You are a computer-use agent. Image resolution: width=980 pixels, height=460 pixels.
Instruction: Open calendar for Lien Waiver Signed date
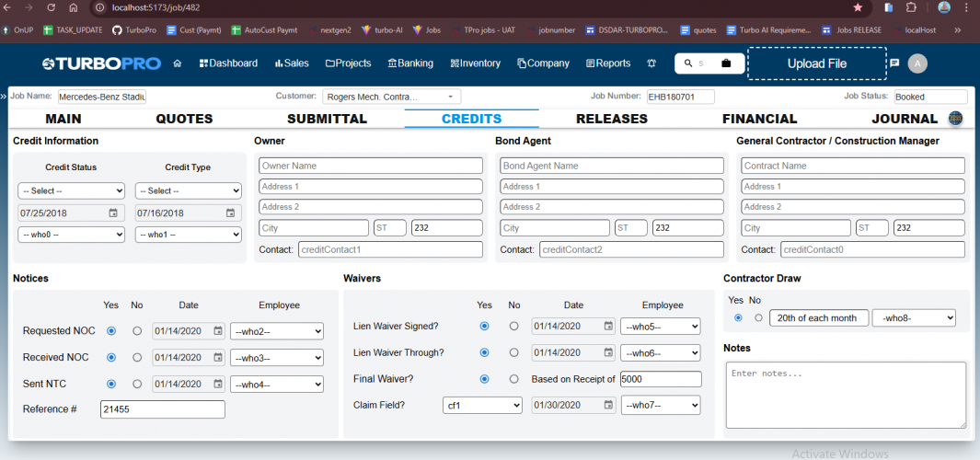coord(609,327)
